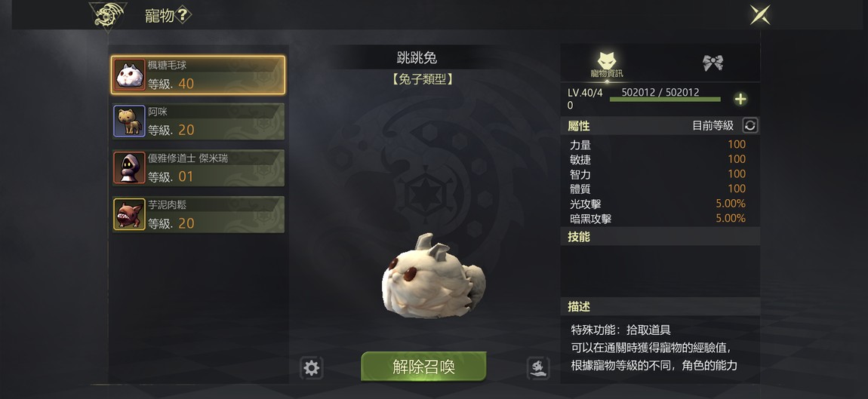Open the pet costume bow tab
868x399 pixels.
pyautogui.click(x=713, y=63)
